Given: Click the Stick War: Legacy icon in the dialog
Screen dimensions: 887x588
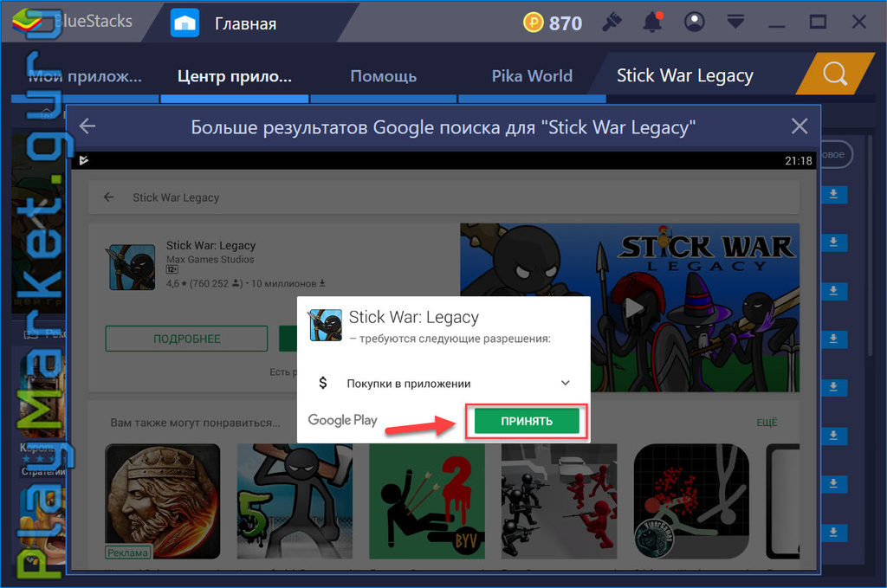Looking at the screenshot, I should click(x=325, y=325).
